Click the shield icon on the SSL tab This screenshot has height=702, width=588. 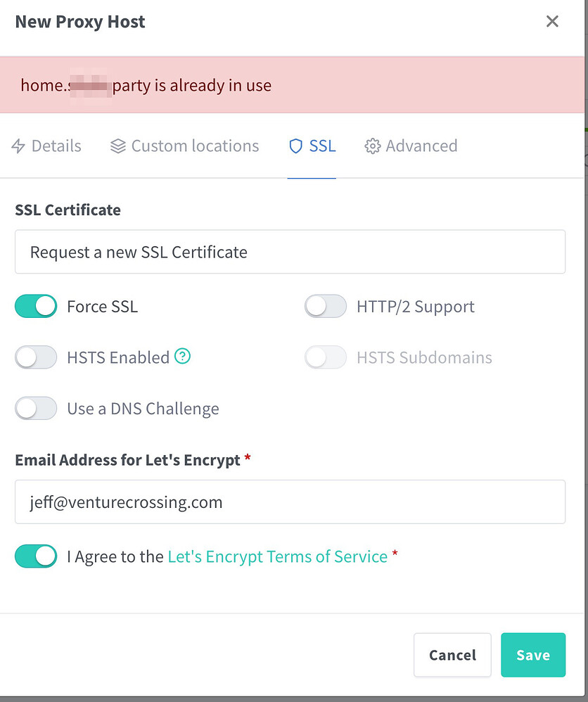tap(295, 146)
